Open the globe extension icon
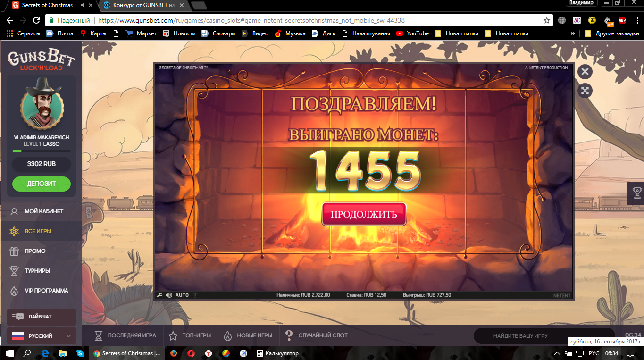 click(x=562, y=20)
